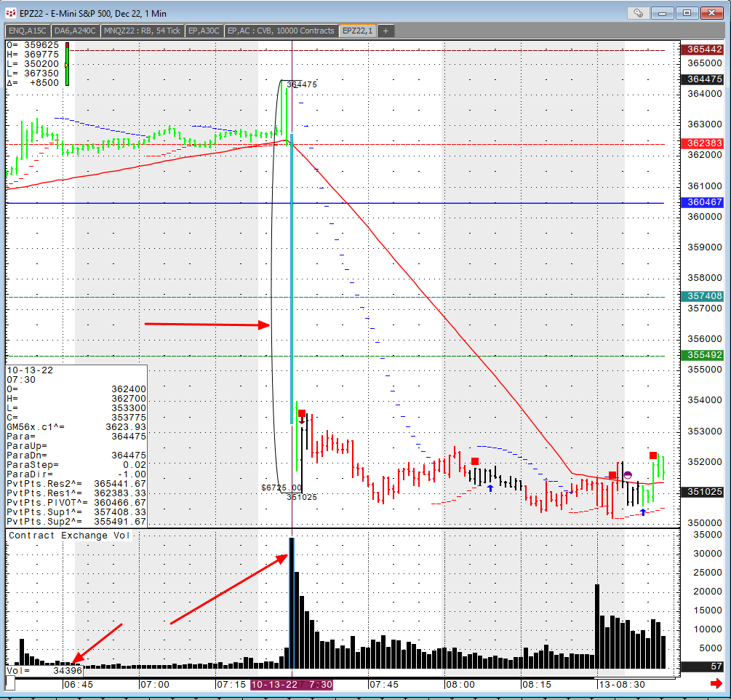Click the CQG app icon in title bar
The height and width of the screenshot is (700, 731).
coord(11,13)
